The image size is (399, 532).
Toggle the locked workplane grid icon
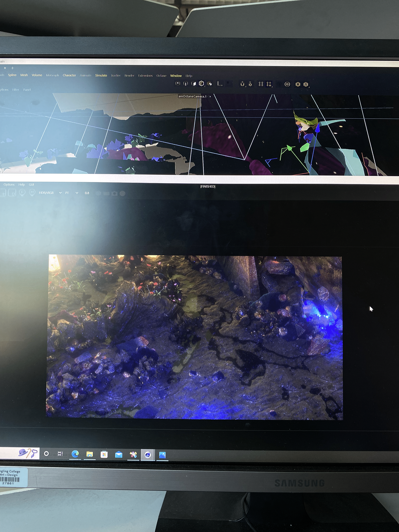pyautogui.click(x=269, y=84)
